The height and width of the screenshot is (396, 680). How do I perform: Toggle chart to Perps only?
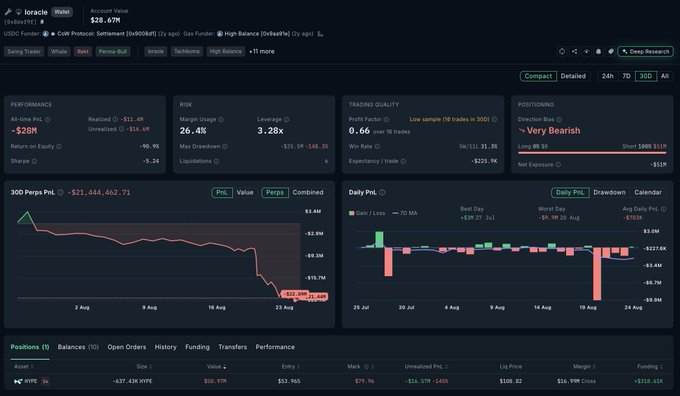click(275, 192)
